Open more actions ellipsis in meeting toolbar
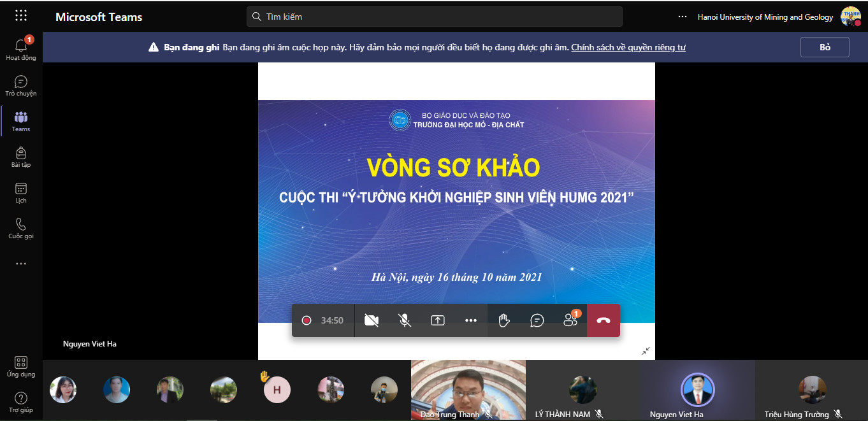The image size is (868, 421). coord(471,320)
